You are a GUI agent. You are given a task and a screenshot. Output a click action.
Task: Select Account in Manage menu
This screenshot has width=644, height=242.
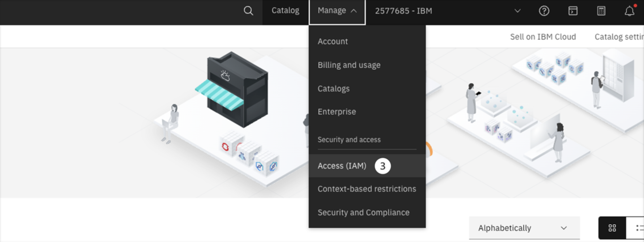tap(333, 41)
